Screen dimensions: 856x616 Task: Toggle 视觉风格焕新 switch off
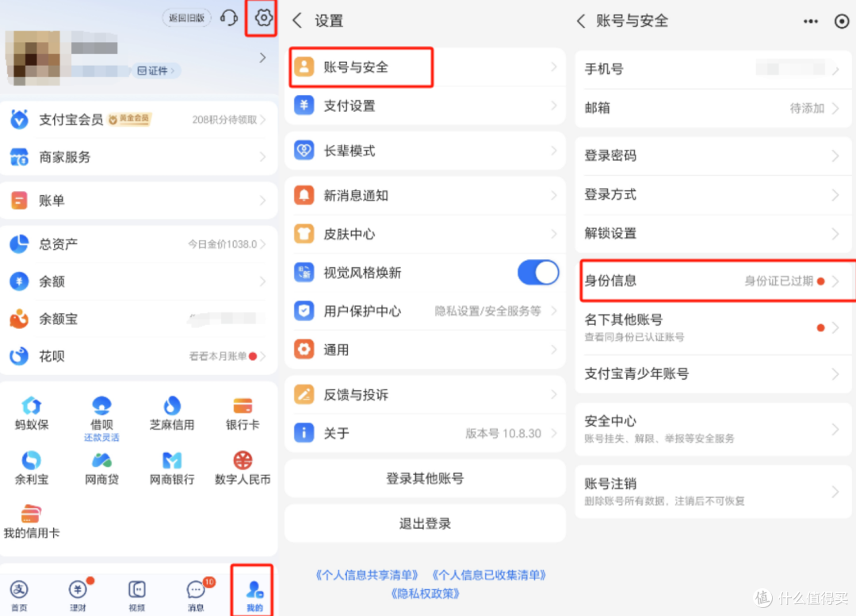[x=538, y=272]
